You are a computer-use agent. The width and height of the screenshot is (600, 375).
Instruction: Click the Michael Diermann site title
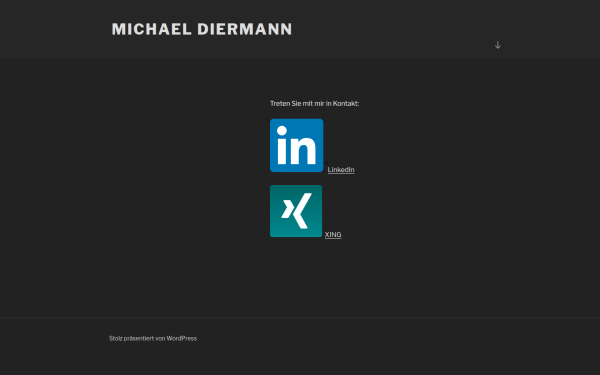pos(202,29)
